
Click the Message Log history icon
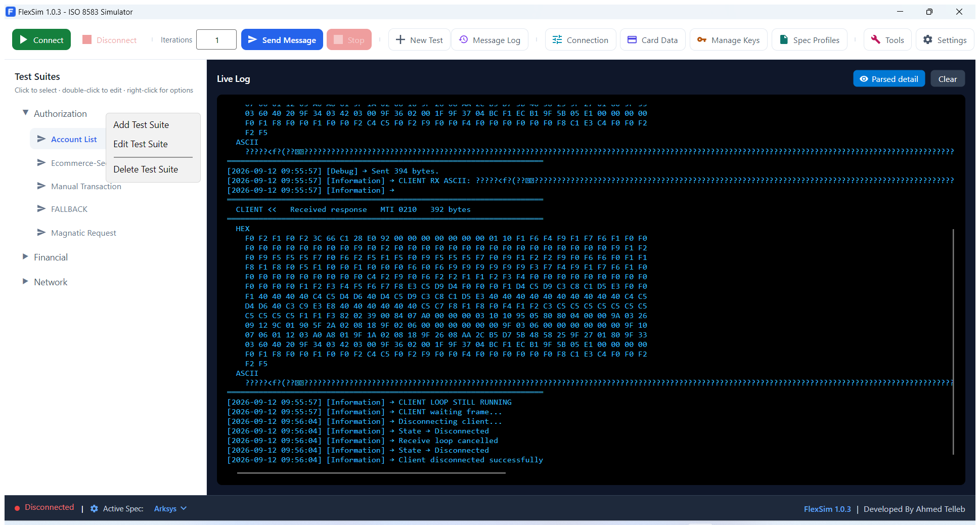(463, 39)
